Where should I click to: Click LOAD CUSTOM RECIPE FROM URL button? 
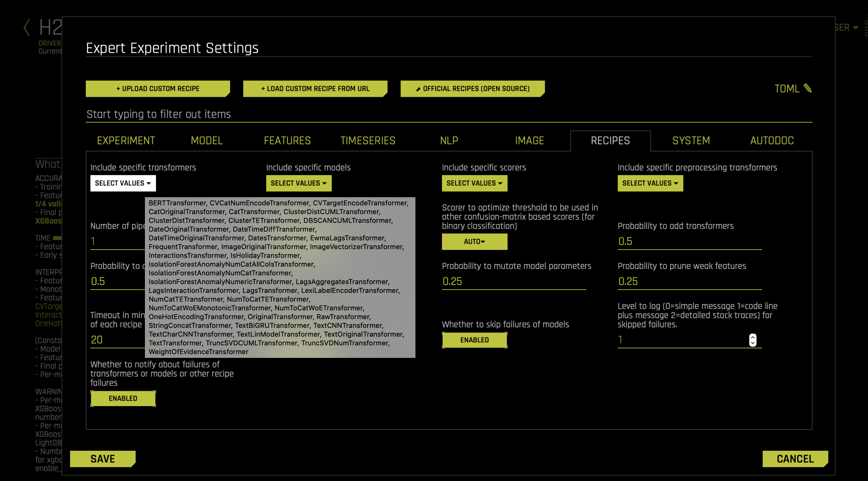tap(315, 89)
